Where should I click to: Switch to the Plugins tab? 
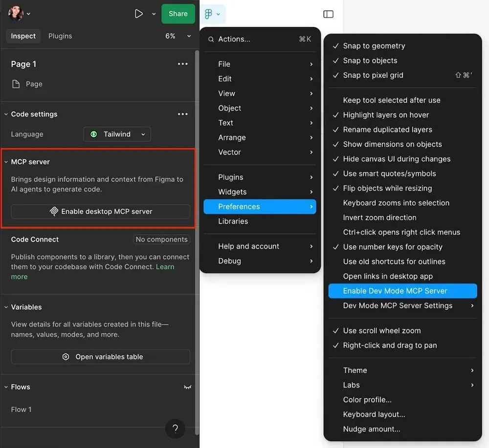point(60,36)
